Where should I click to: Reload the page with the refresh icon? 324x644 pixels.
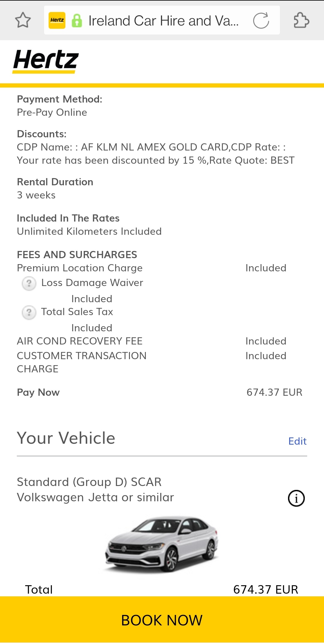261,21
